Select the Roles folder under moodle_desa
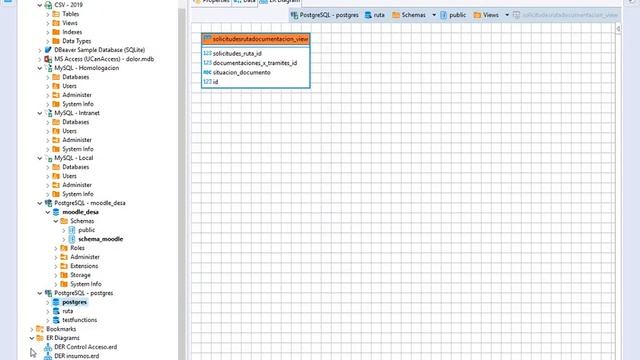 tap(77, 248)
